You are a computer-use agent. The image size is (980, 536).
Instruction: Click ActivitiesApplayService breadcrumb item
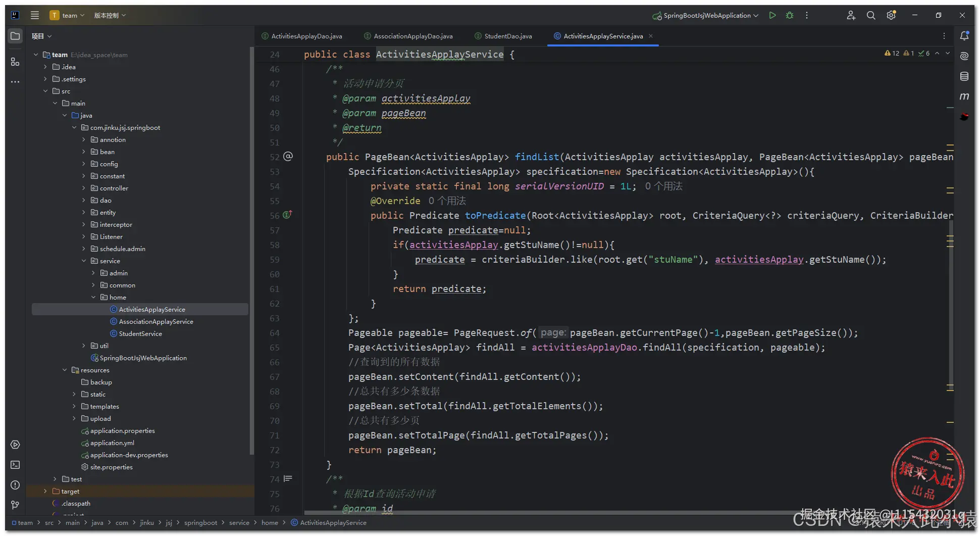coord(329,523)
